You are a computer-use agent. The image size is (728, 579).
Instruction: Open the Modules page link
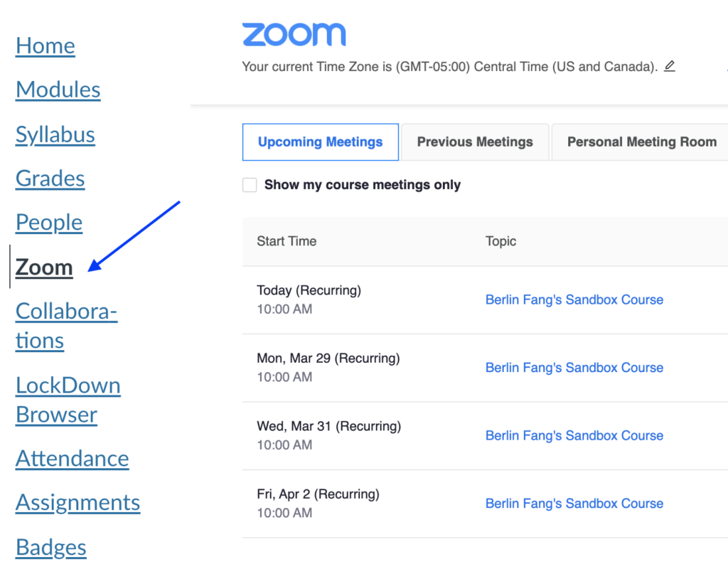coord(58,90)
